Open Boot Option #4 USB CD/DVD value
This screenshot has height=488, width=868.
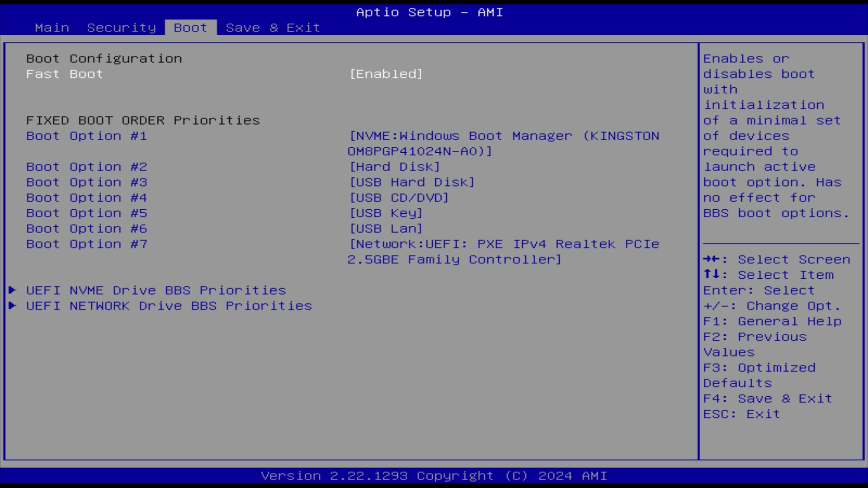(x=399, y=197)
